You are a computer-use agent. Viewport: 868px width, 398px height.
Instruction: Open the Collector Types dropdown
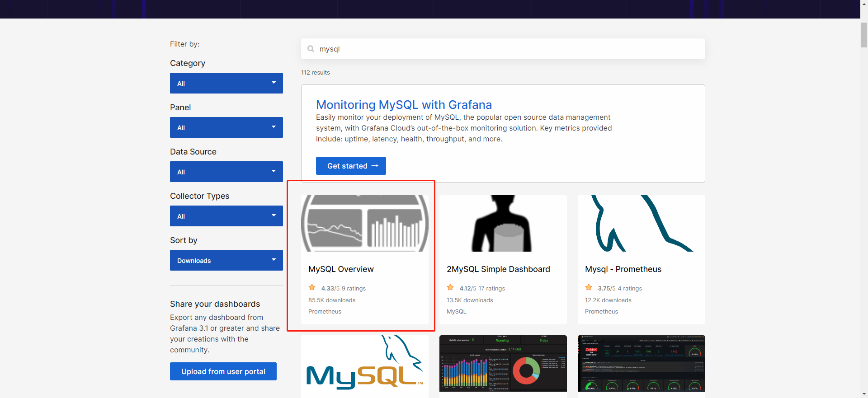pos(226,216)
